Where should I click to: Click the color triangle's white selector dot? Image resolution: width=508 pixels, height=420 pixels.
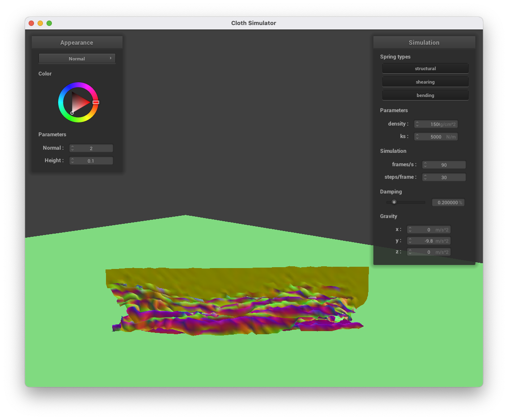[x=72, y=113]
